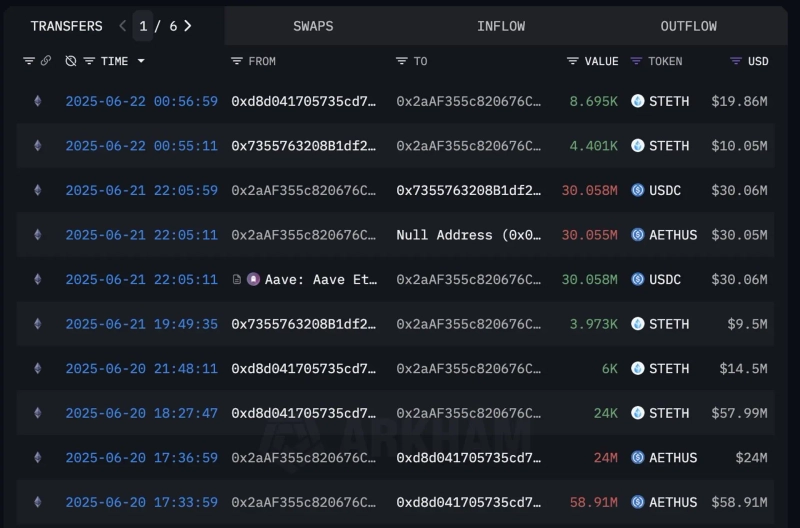Toggle TIME sort order arrow
Viewport: 800px width, 528px height.
tap(141, 61)
